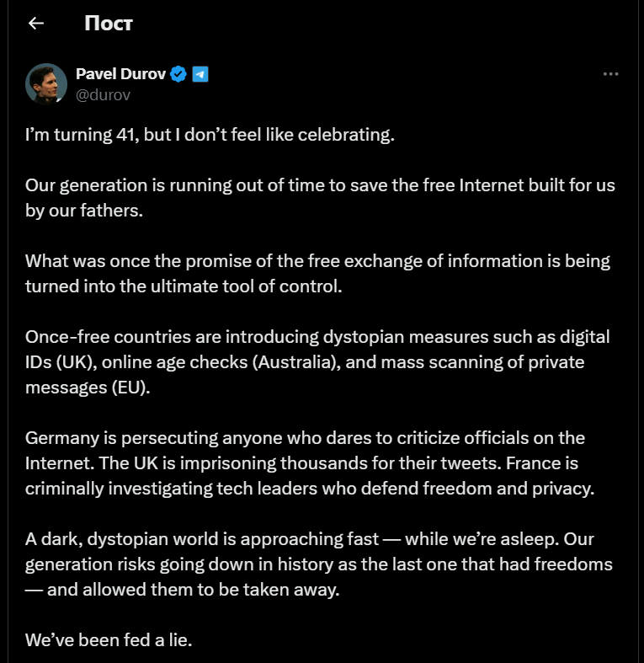Click the paragraph about saving the free Internet
The height and width of the screenshot is (663, 644).
(320, 198)
